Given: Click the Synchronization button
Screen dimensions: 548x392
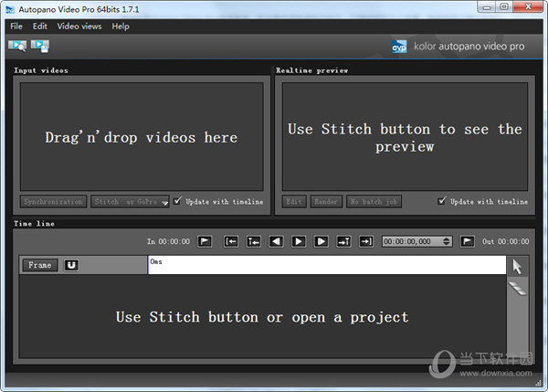Looking at the screenshot, I should point(53,201).
